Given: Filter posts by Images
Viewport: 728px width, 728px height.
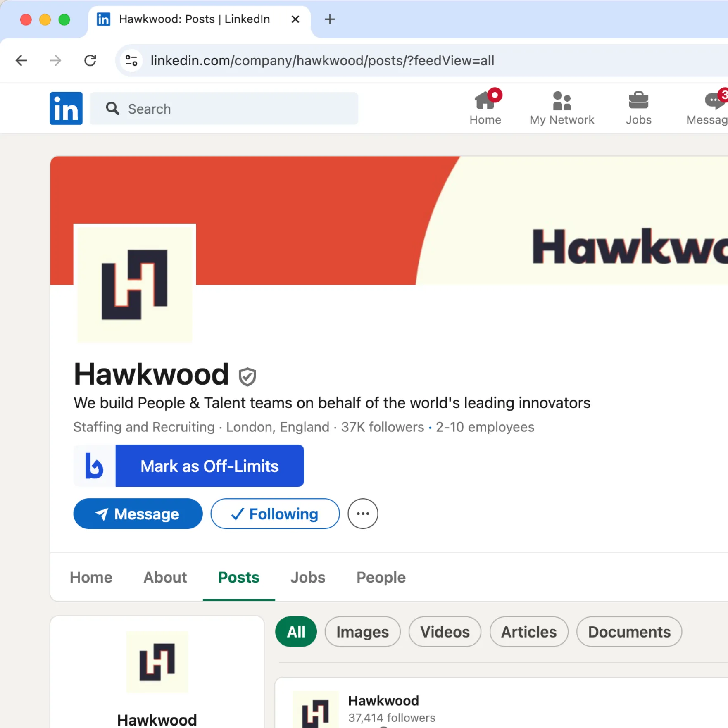Looking at the screenshot, I should pos(362,632).
